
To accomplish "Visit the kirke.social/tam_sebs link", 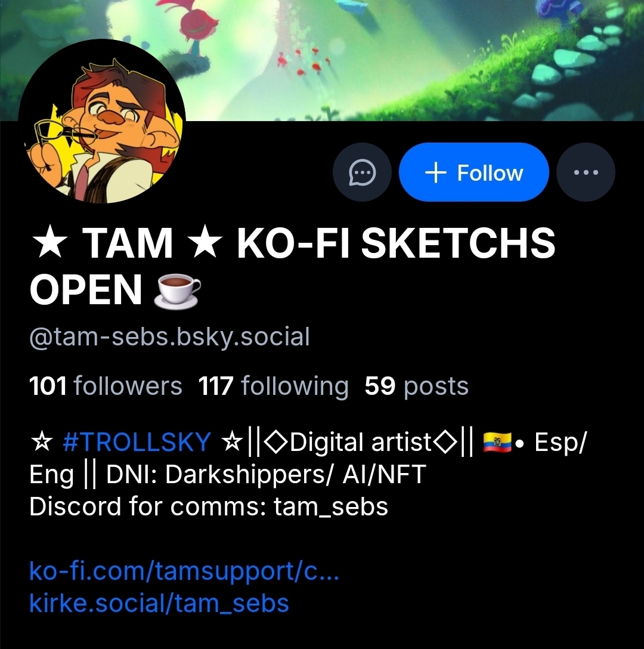I will tap(159, 603).
